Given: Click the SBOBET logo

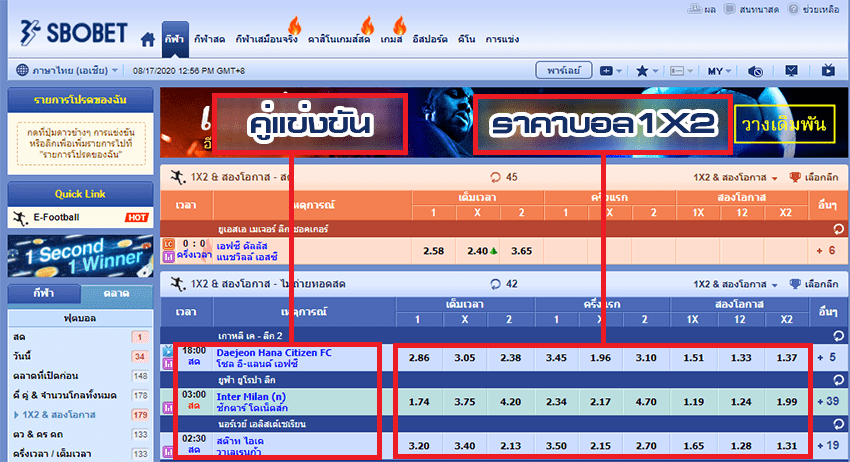Looking at the screenshot, I should 73,33.
